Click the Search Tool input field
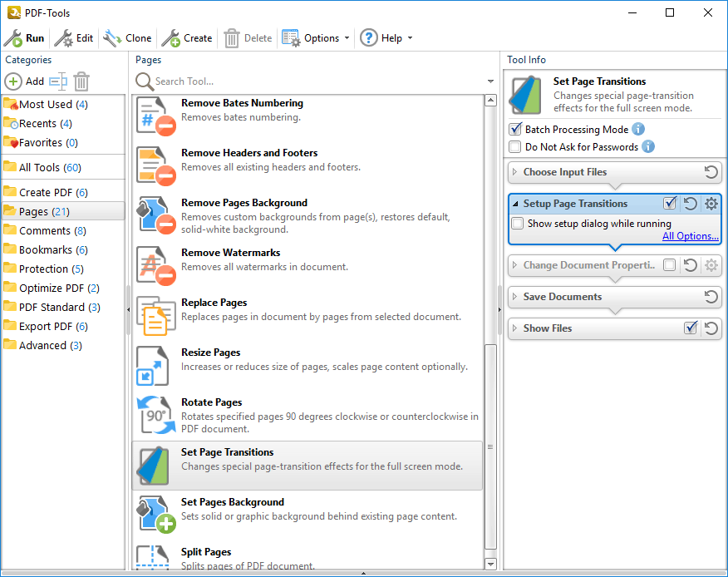728x577 pixels. pyautogui.click(x=316, y=81)
